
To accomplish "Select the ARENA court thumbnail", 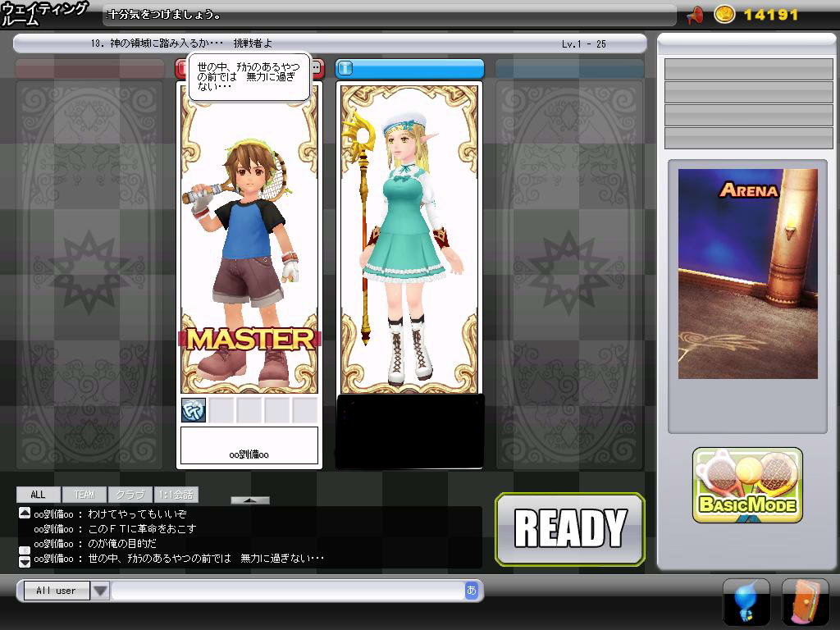I will [x=747, y=274].
